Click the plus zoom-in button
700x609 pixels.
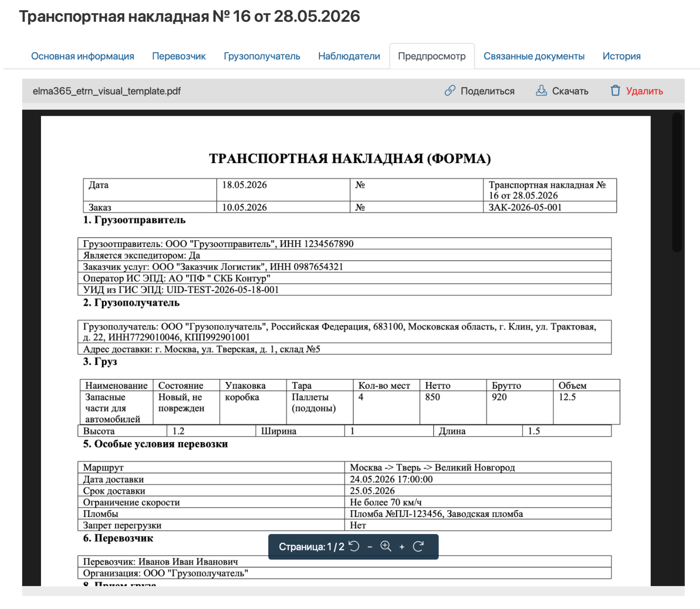point(402,547)
